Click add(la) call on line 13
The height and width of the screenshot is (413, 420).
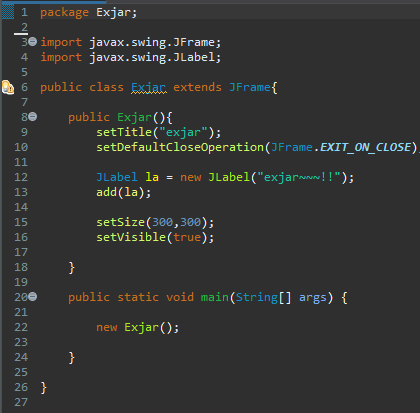(x=120, y=192)
